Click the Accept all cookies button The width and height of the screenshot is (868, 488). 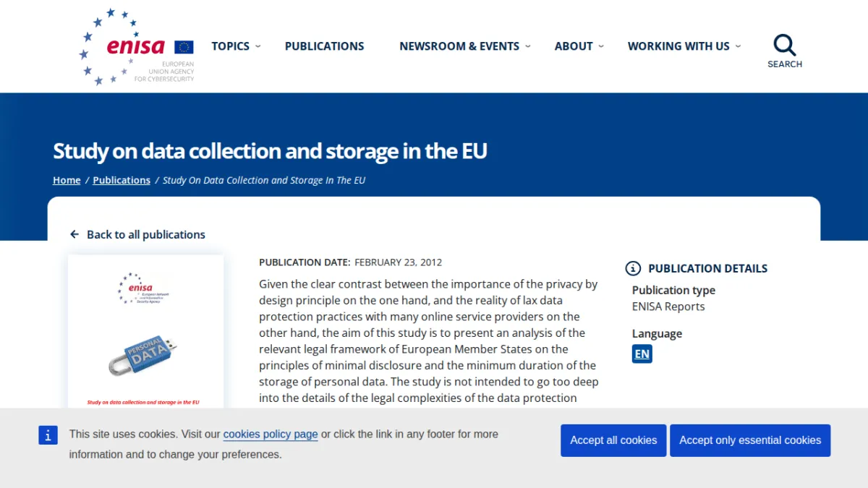[x=613, y=440]
